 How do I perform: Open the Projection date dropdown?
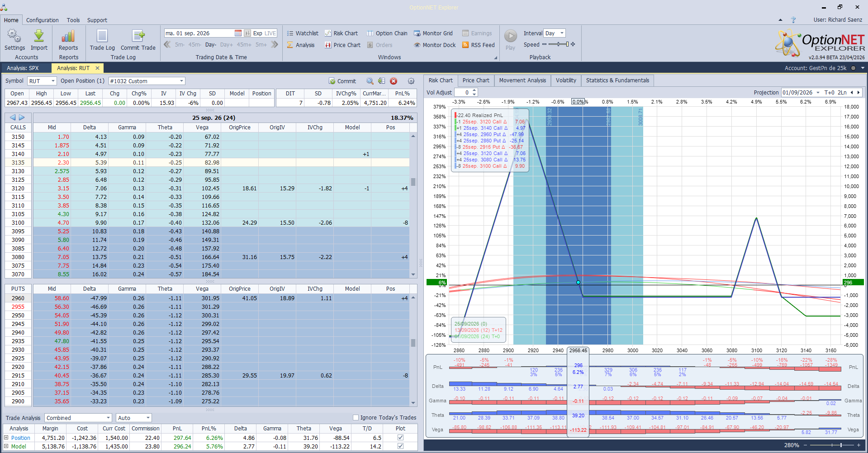point(818,92)
